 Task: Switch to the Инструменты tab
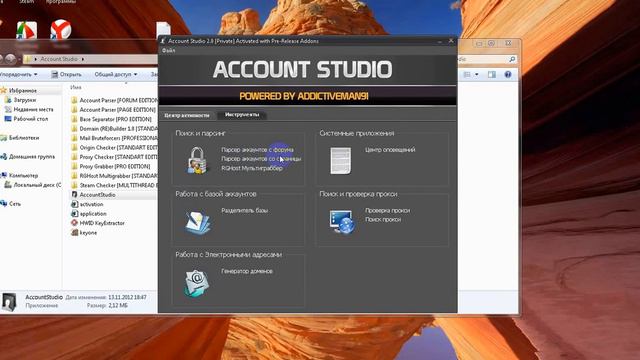tap(242, 115)
